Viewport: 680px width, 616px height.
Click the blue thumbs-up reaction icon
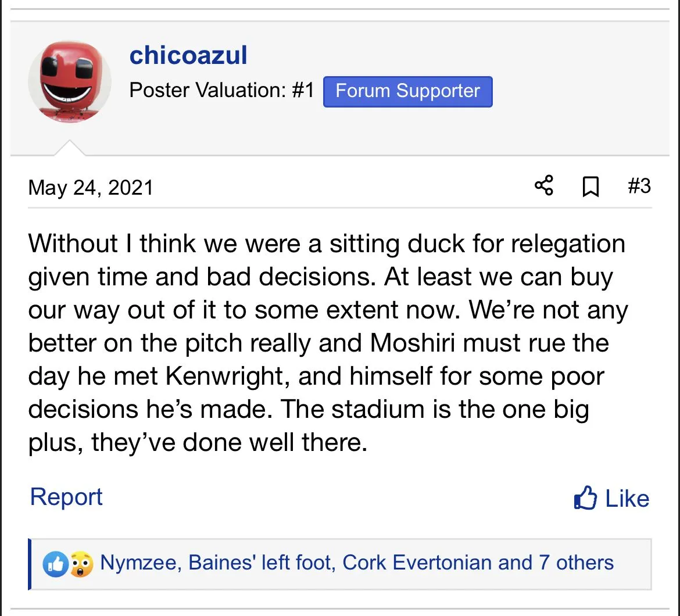pos(56,564)
